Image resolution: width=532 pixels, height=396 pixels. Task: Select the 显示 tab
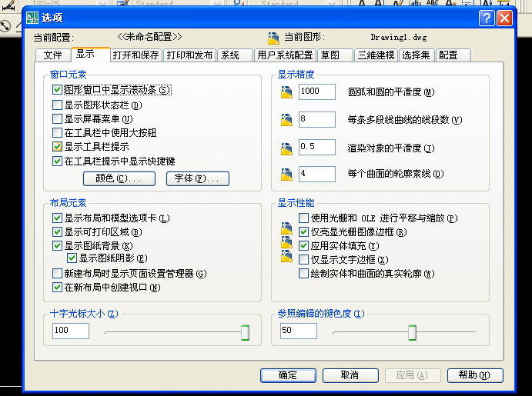(x=90, y=54)
